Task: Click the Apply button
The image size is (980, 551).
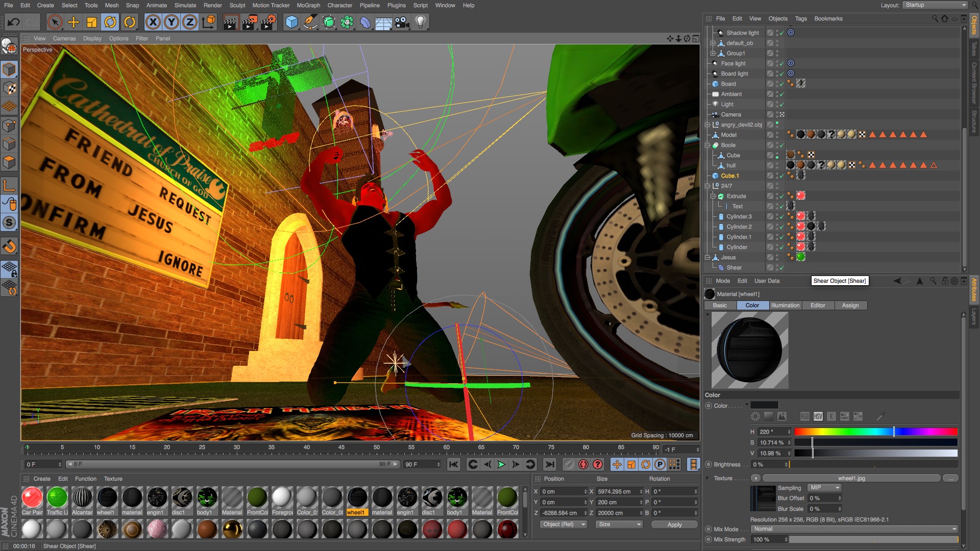Action: [674, 524]
